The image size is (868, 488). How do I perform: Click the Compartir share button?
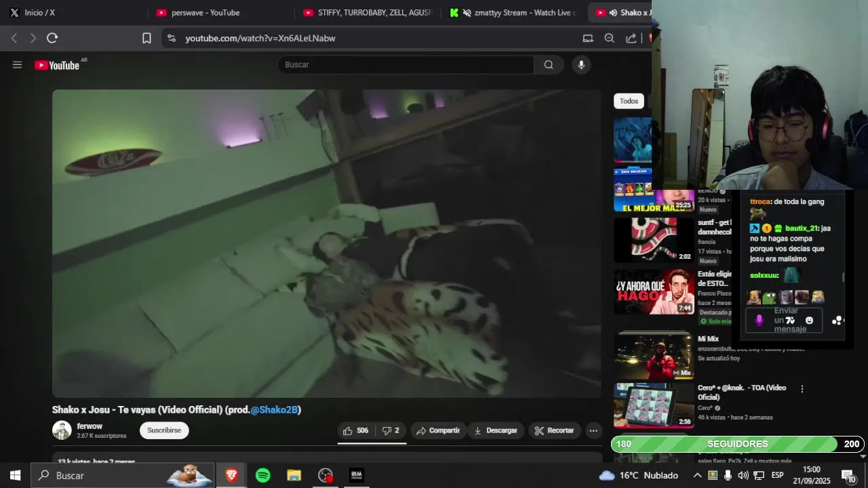438,430
